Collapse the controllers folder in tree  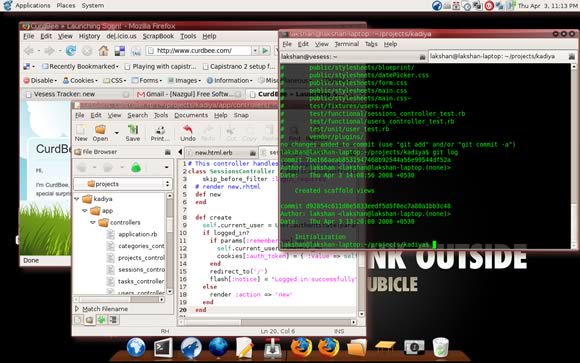click(92, 222)
